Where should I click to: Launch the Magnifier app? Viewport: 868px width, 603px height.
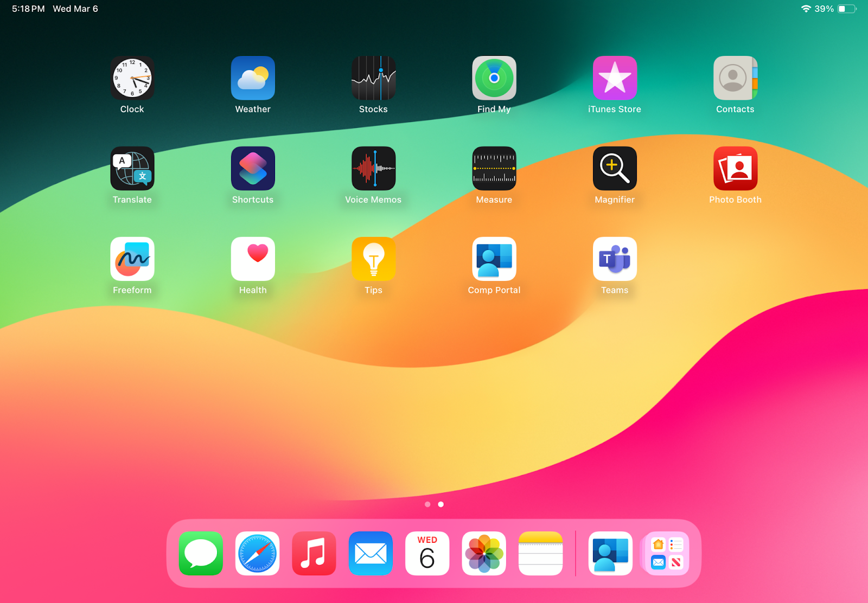pyautogui.click(x=615, y=169)
